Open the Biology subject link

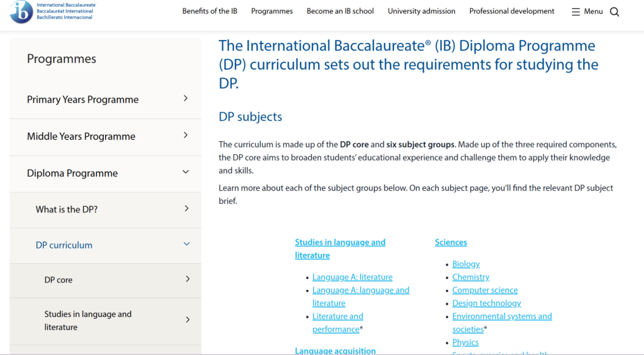(466, 264)
